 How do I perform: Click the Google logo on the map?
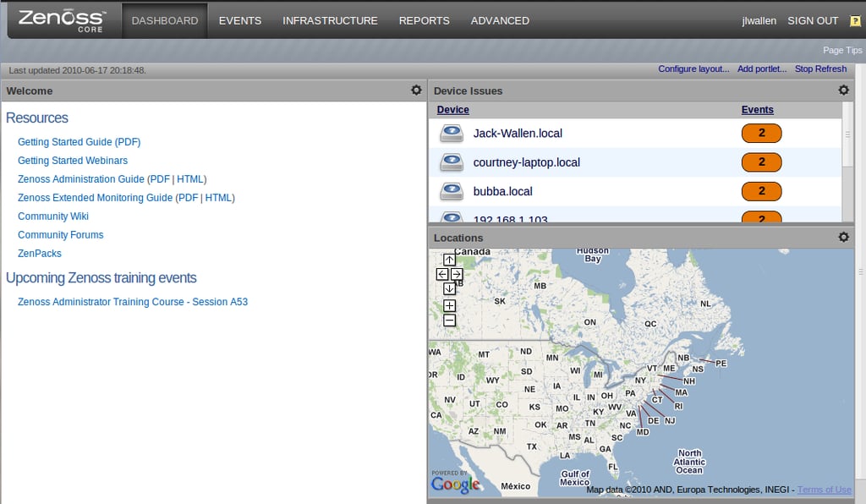[x=456, y=484]
